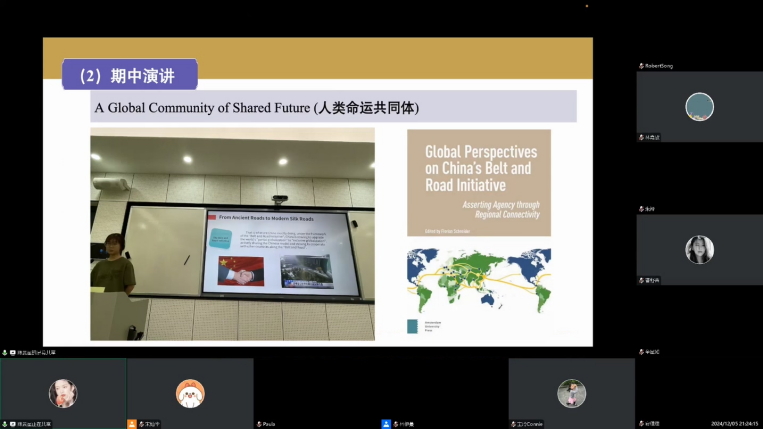The image size is (763, 429).
Task: Click the black-and-white woman portrait avatar
Action: tap(699, 249)
